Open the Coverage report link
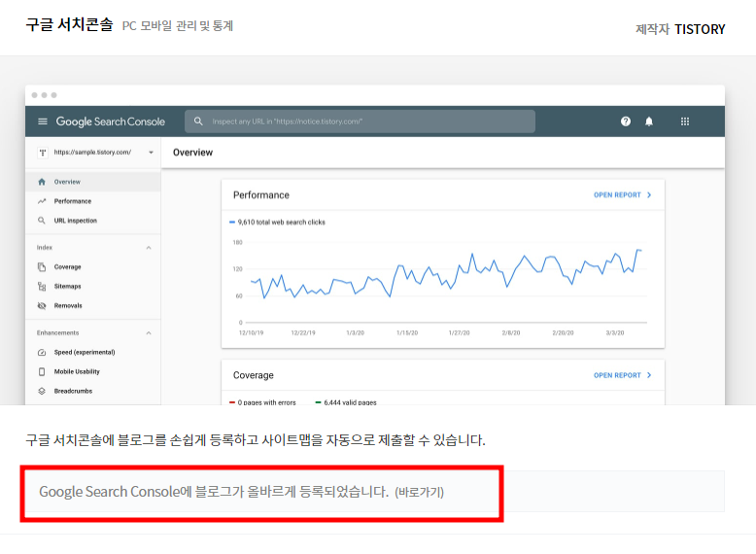756x554 pixels. coord(623,375)
